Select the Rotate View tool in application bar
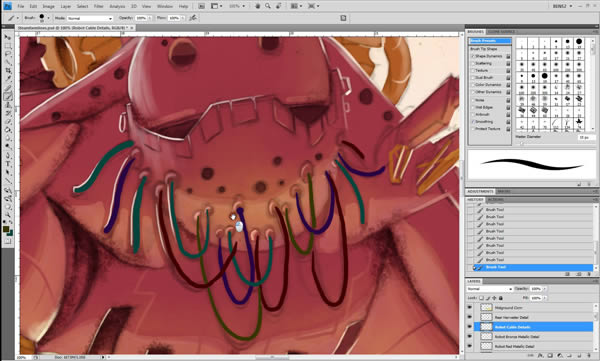The width and height of the screenshot is (600, 361). [279, 6]
